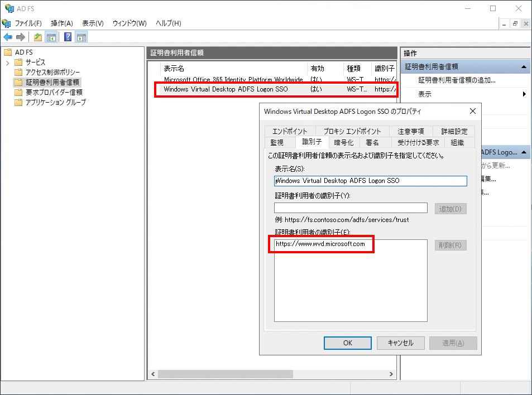Viewport: 532px width, 395px height.
Task: Minimize the inner MDI child window
Action: click(x=504, y=24)
